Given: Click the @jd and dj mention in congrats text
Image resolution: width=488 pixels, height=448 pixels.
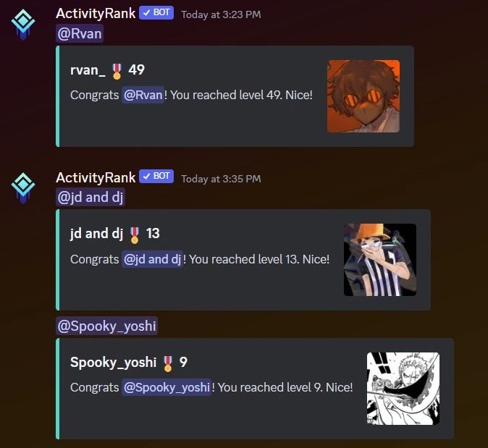Looking at the screenshot, I should point(152,259).
